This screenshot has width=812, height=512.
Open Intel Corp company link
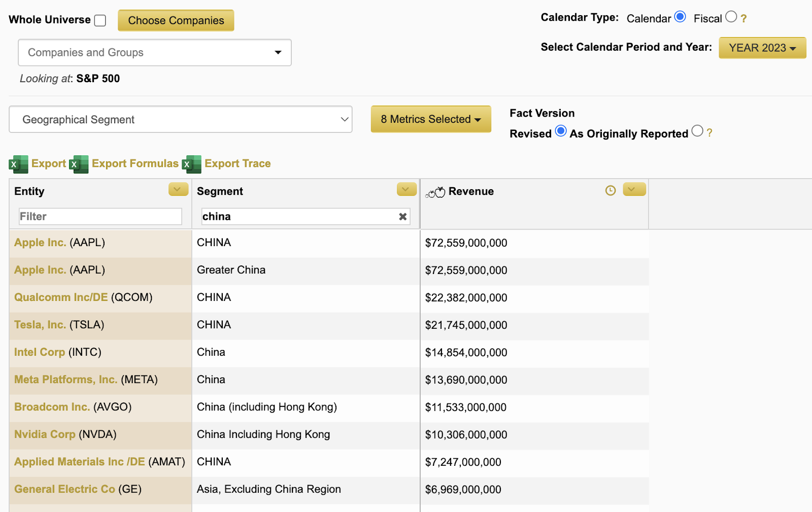coord(40,352)
